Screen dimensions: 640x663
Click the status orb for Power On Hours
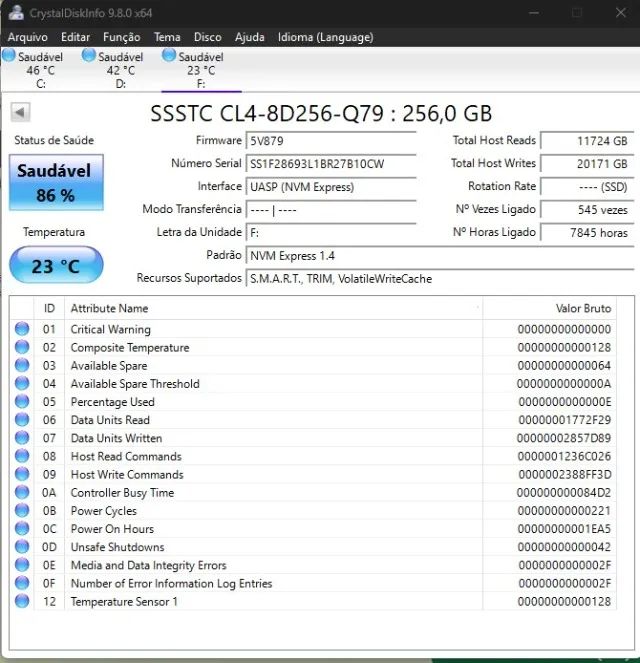22,529
